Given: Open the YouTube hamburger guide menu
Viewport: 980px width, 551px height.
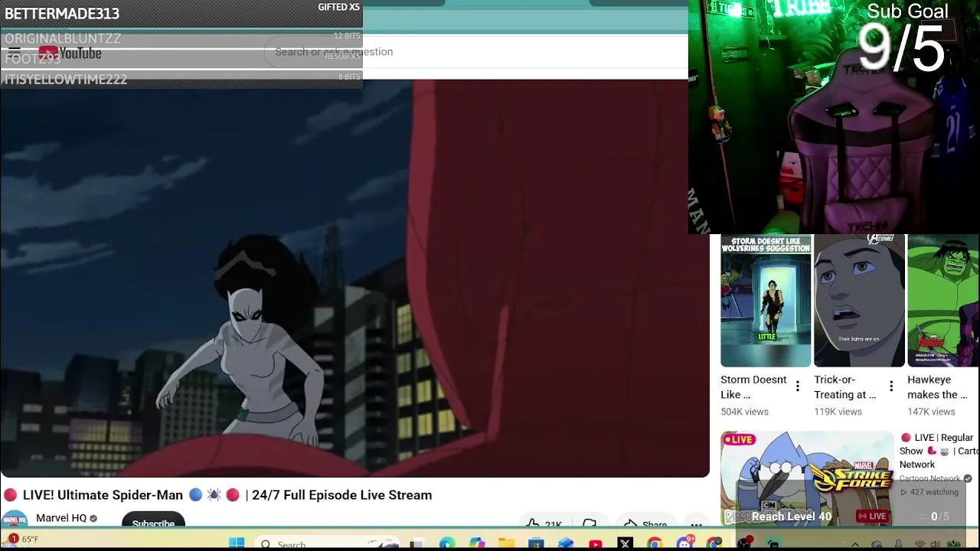Looking at the screenshot, I should tap(14, 52).
